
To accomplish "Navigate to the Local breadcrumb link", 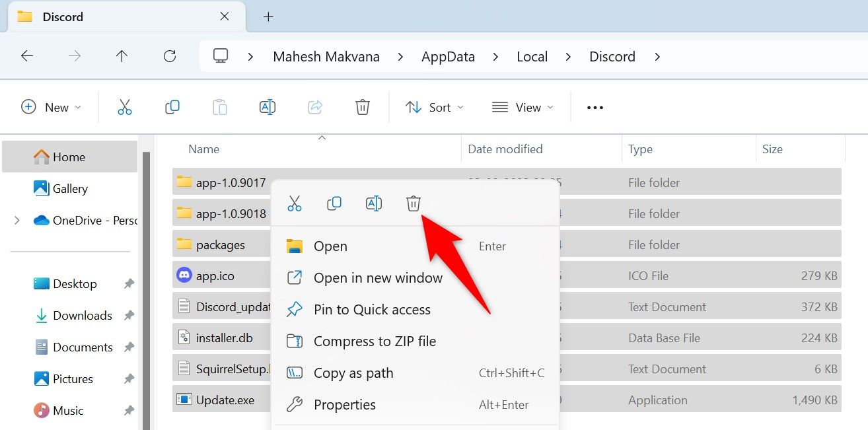I will pos(532,56).
